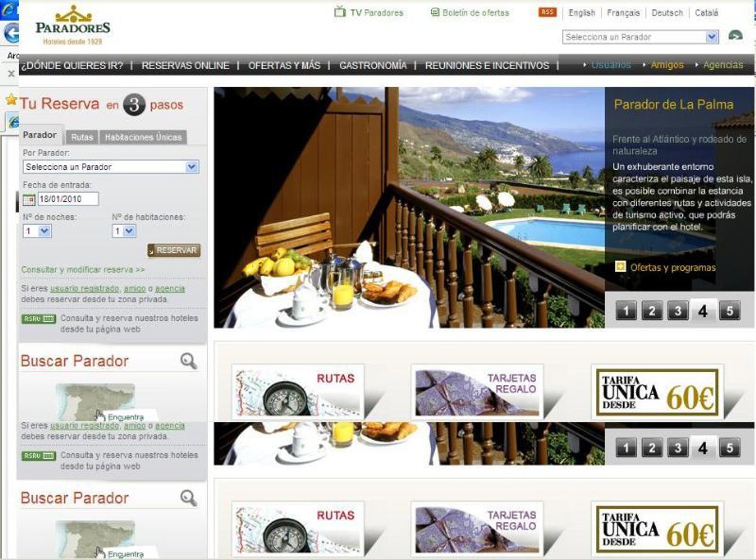
Task: Open the orange RSS feed icon
Action: (547, 13)
